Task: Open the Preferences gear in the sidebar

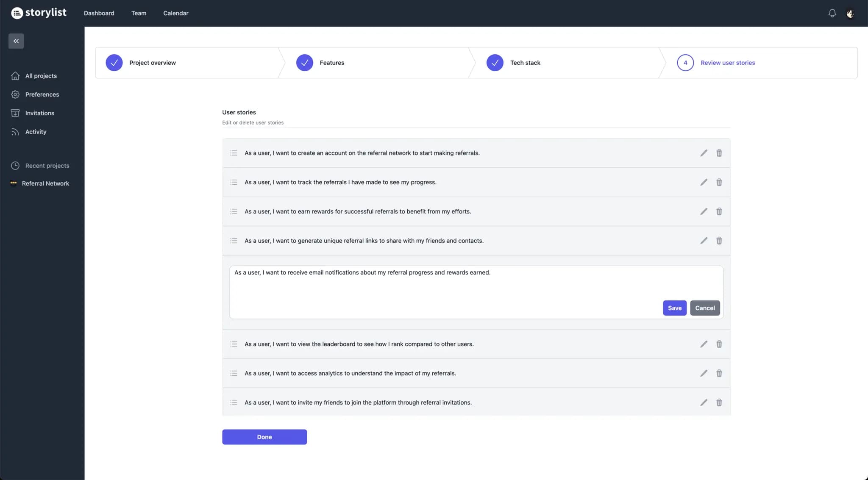Action: (15, 94)
